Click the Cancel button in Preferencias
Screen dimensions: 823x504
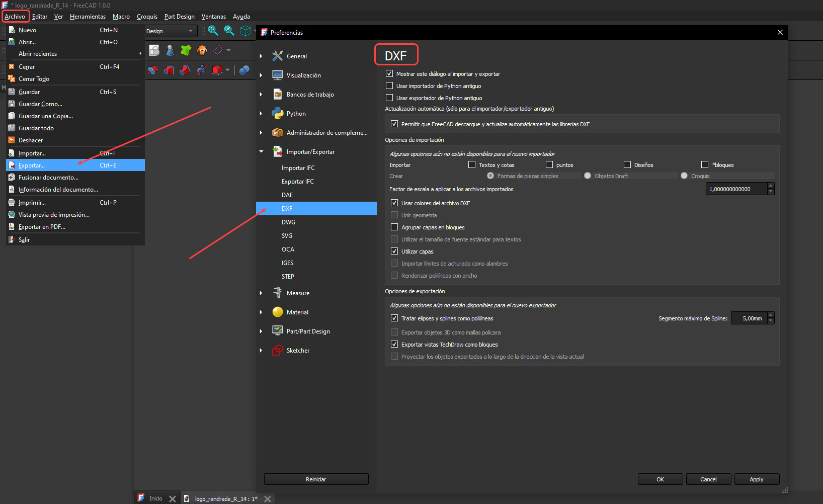click(708, 479)
